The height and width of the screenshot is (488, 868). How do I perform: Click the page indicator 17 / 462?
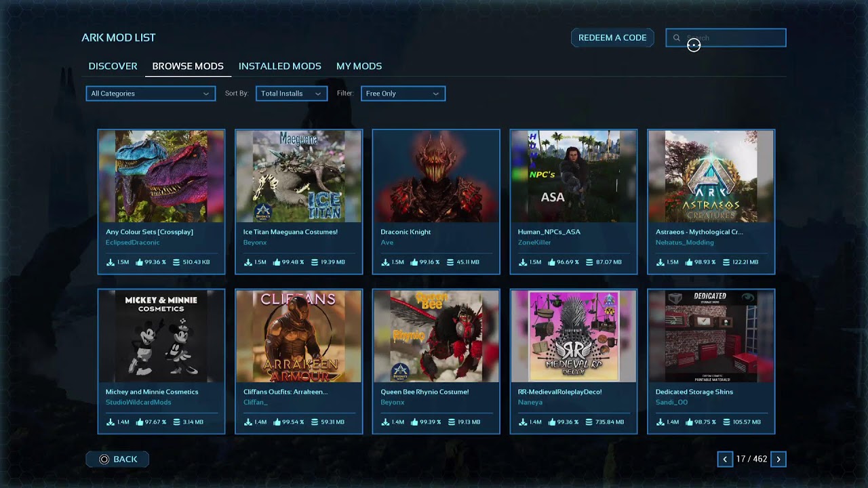coord(752,460)
